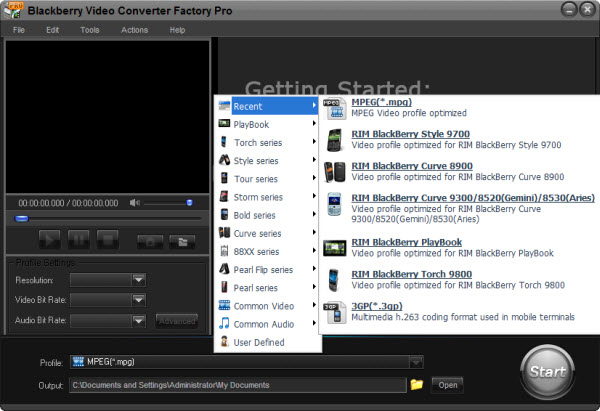Click the Storm series phone icon
Viewport: 600px width, 411px height.
pyautogui.click(x=224, y=196)
